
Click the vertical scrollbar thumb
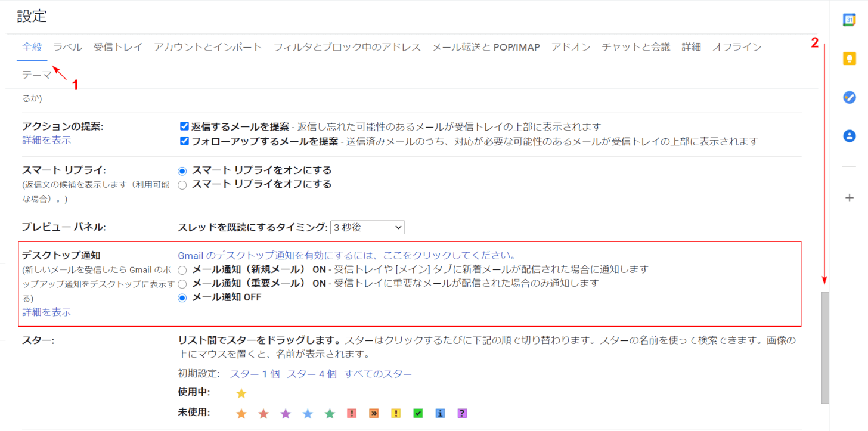click(825, 347)
